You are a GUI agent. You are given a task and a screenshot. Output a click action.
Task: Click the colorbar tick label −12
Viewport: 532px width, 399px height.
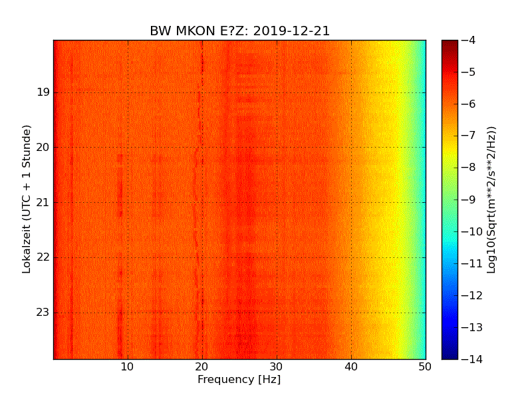click(472, 295)
